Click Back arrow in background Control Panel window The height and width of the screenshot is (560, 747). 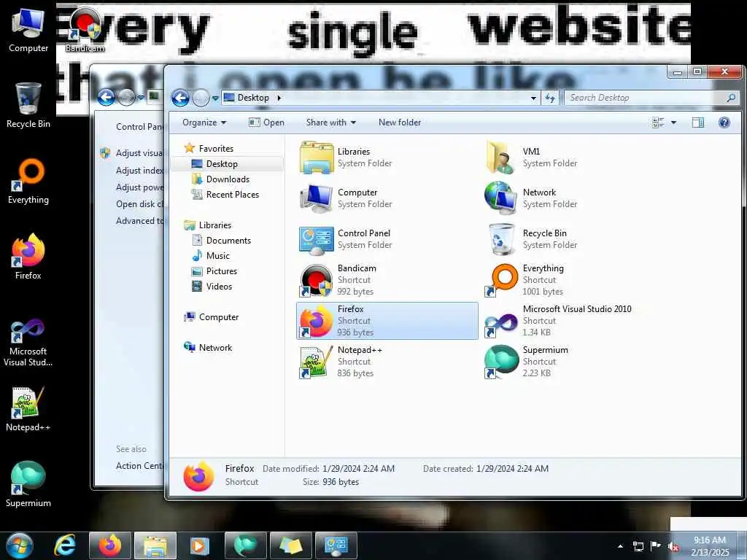coord(106,98)
